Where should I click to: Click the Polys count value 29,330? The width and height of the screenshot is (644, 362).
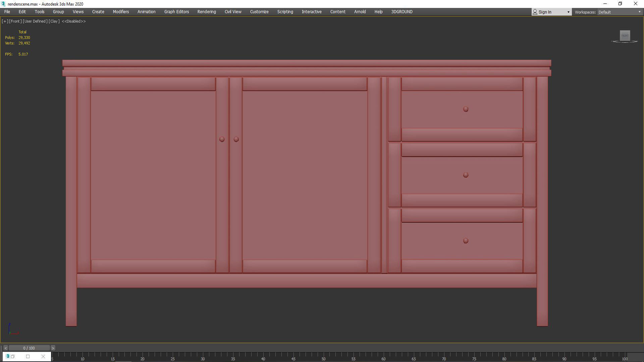24,38
